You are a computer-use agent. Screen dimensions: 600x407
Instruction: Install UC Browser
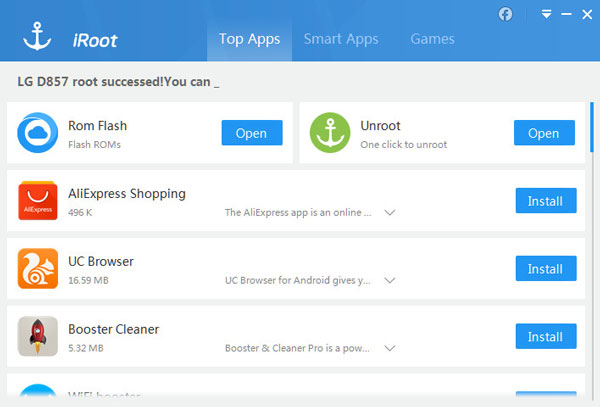(545, 269)
